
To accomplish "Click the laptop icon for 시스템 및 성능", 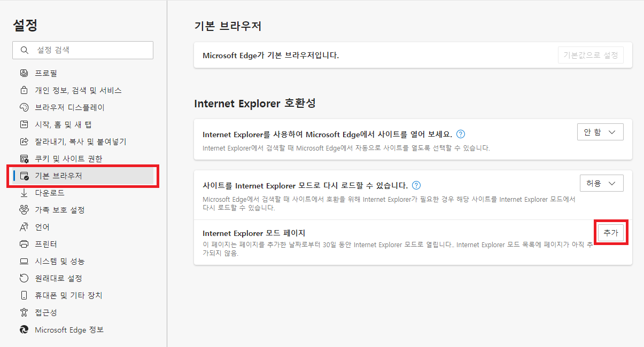I will click(x=24, y=261).
